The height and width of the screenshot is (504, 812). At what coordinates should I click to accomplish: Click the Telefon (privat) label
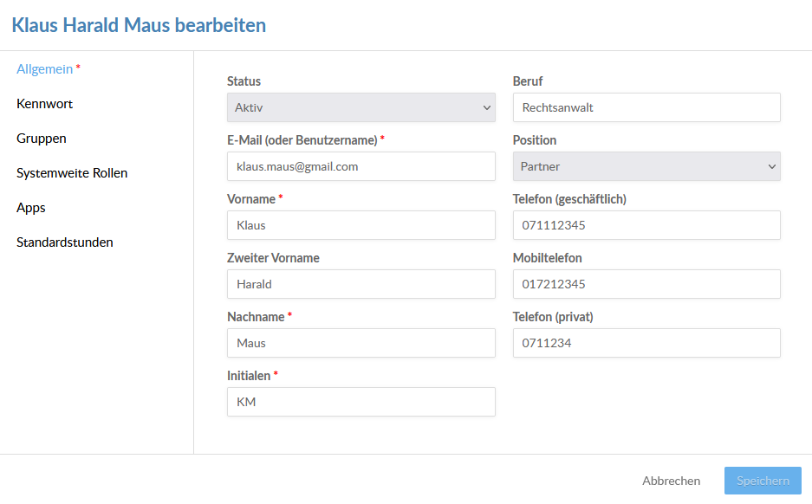tap(553, 317)
